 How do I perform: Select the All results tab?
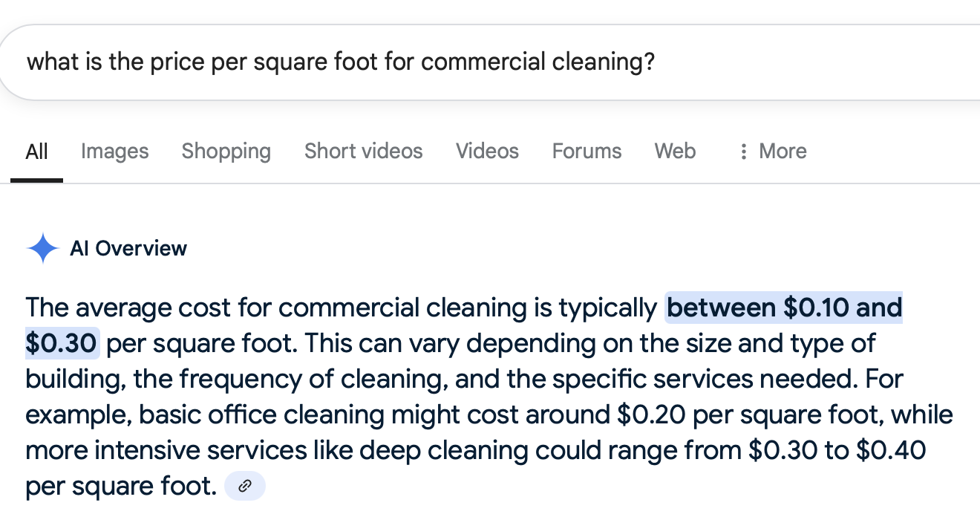click(36, 152)
